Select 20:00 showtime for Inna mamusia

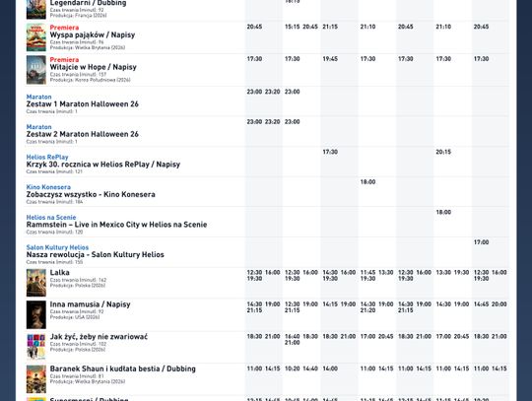click(499, 304)
